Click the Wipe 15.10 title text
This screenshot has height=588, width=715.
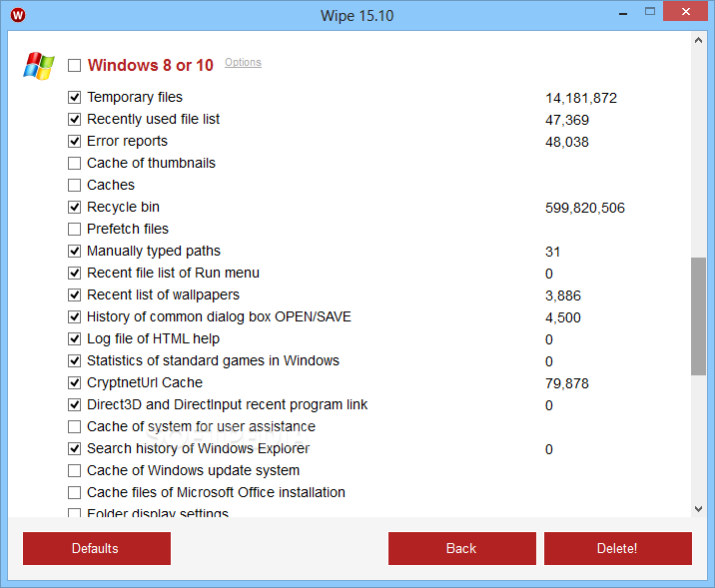tap(357, 16)
